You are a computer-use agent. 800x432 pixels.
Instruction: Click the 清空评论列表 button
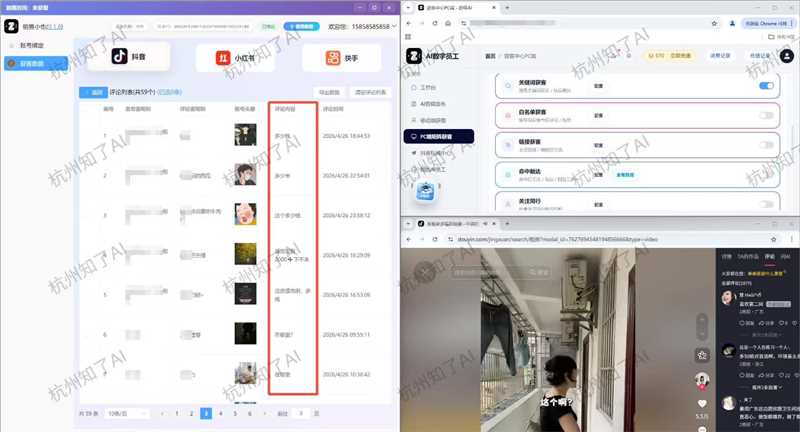coord(370,92)
